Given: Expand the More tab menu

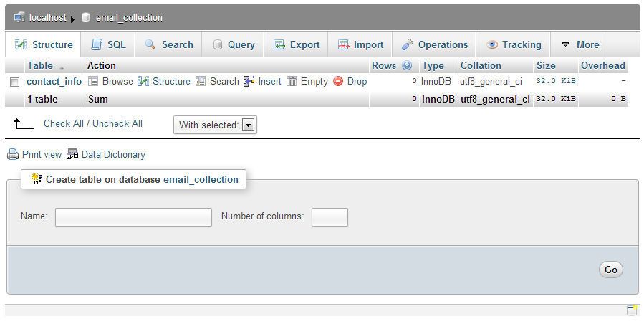Looking at the screenshot, I should click(580, 44).
